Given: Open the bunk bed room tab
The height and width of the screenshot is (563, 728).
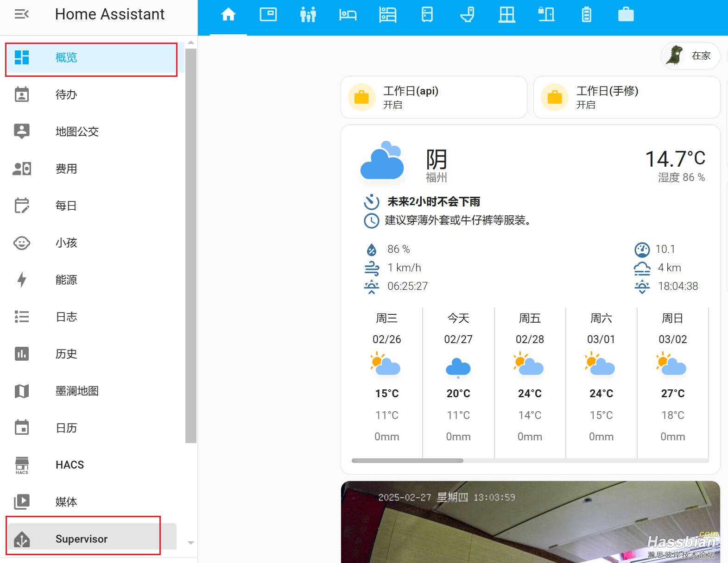Looking at the screenshot, I should [387, 15].
